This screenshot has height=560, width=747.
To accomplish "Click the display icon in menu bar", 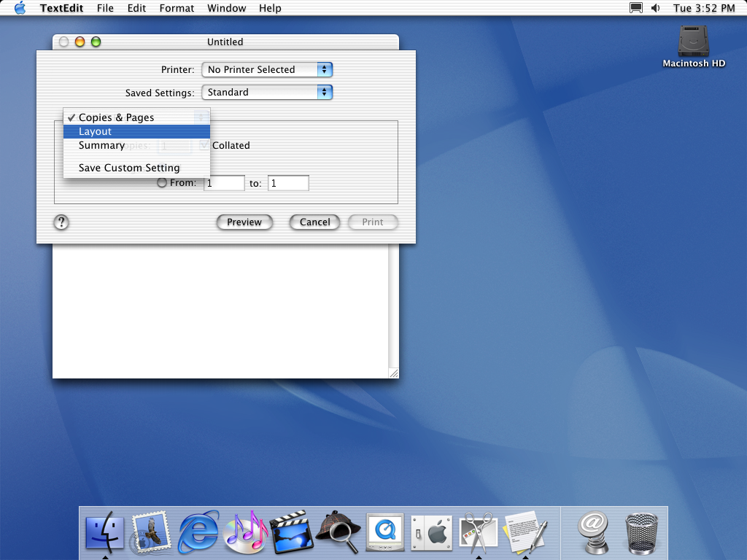I will pos(636,8).
